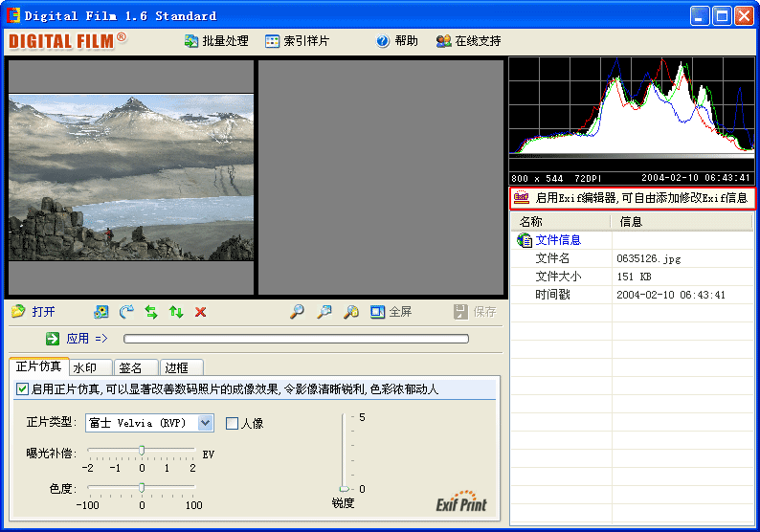This screenshot has height=532, width=760.
Task: Click the green arrow 应用 apply icon
Action: 53,339
